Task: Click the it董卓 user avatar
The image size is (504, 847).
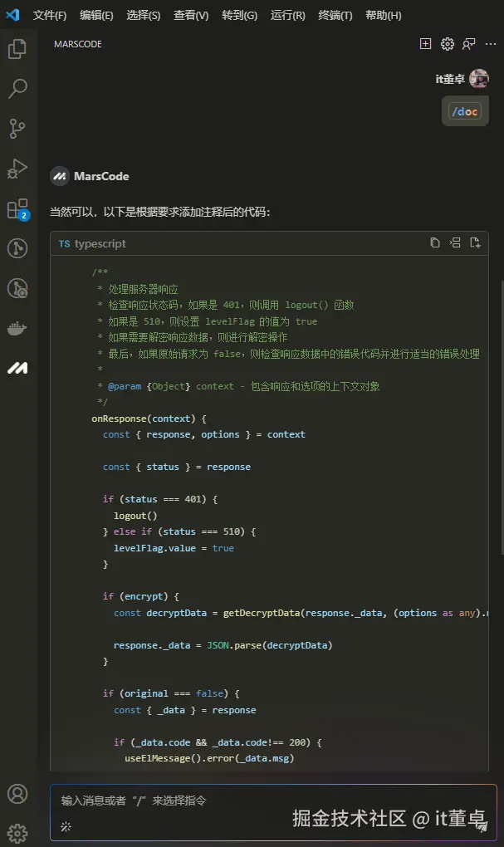Action: click(478, 79)
